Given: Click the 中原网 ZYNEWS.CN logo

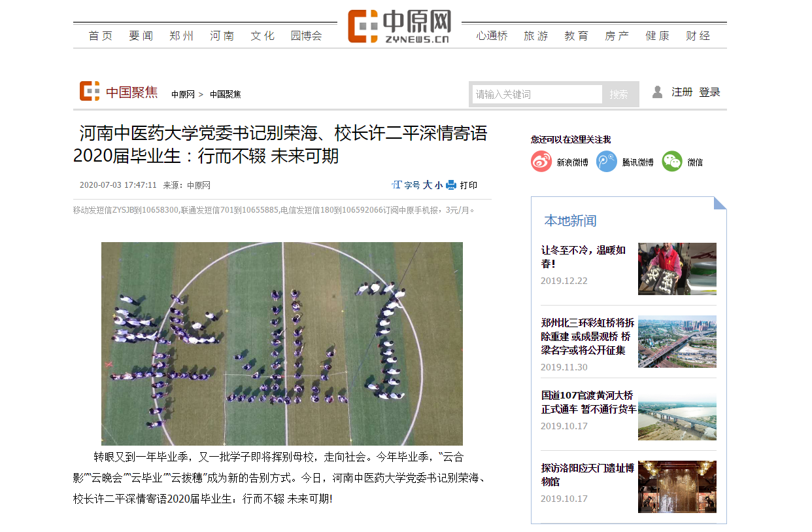Looking at the screenshot, I should pyautogui.click(x=399, y=26).
